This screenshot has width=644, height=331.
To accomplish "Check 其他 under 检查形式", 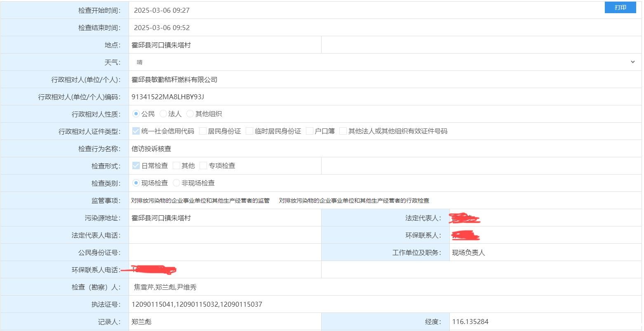I will tap(176, 165).
